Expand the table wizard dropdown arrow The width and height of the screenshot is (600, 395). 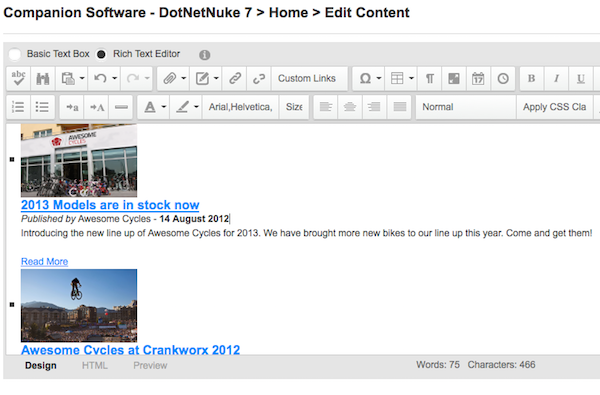click(411, 78)
